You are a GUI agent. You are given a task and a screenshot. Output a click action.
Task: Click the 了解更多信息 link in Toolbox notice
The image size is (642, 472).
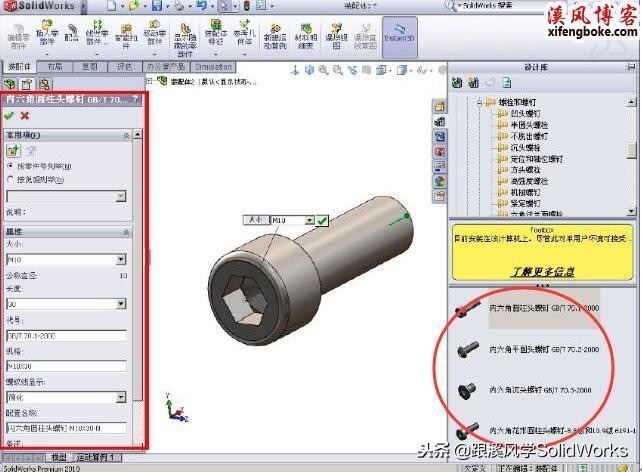click(543, 272)
